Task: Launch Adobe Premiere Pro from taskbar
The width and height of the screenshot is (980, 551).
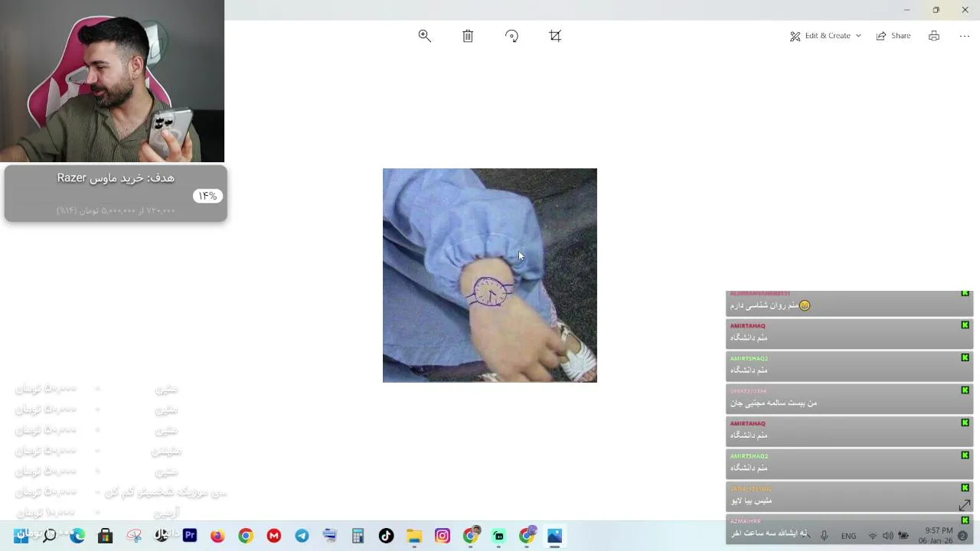Action: (190, 536)
